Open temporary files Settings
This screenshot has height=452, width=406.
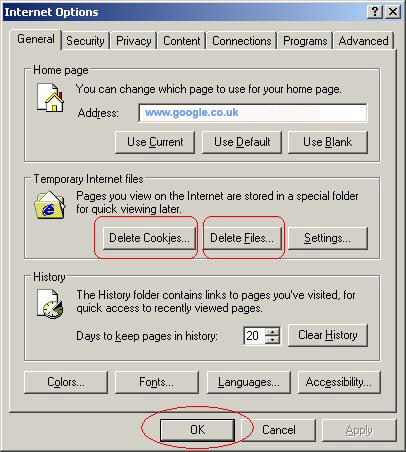coord(328,238)
